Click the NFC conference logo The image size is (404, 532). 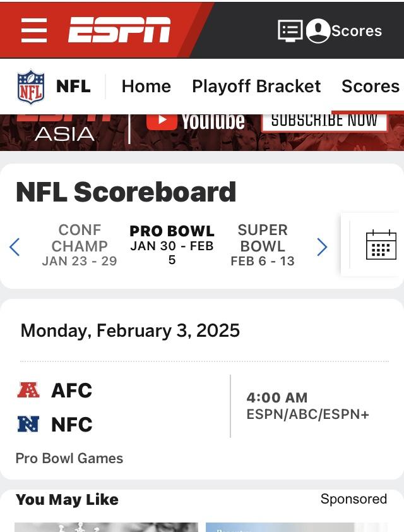click(x=28, y=424)
